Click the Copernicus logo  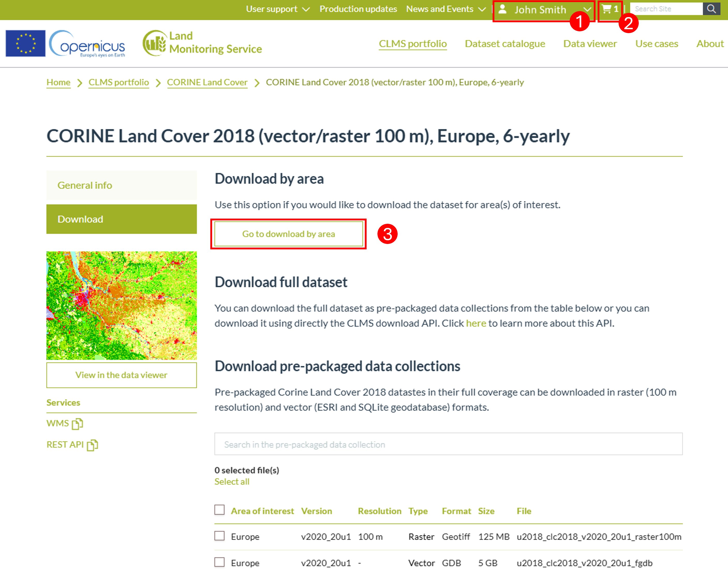87,44
